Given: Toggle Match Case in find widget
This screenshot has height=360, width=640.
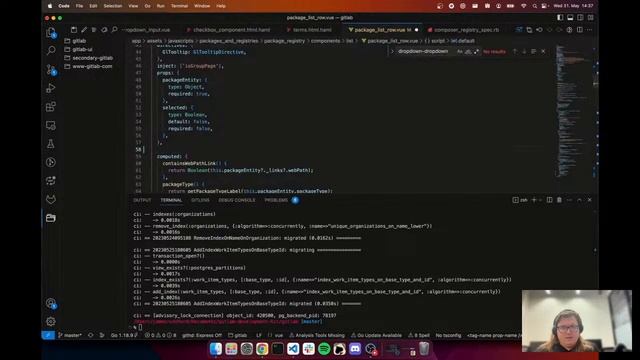Looking at the screenshot, I should coord(460,51).
